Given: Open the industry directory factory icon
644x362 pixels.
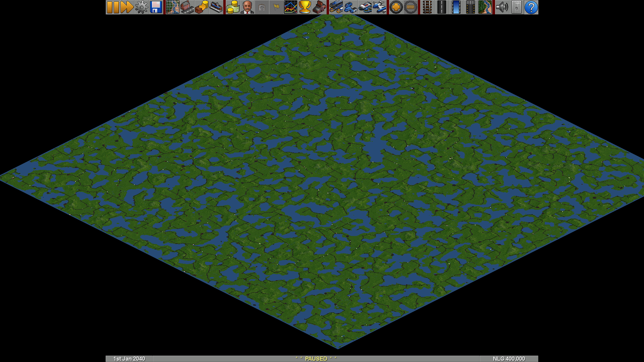Looking at the screenshot, I should tap(319, 7).
